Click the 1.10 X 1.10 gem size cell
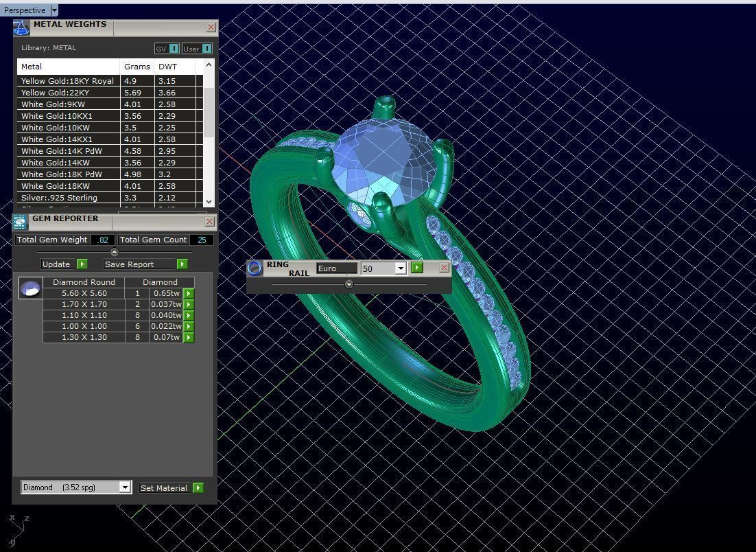The image size is (756, 552). click(84, 316)
